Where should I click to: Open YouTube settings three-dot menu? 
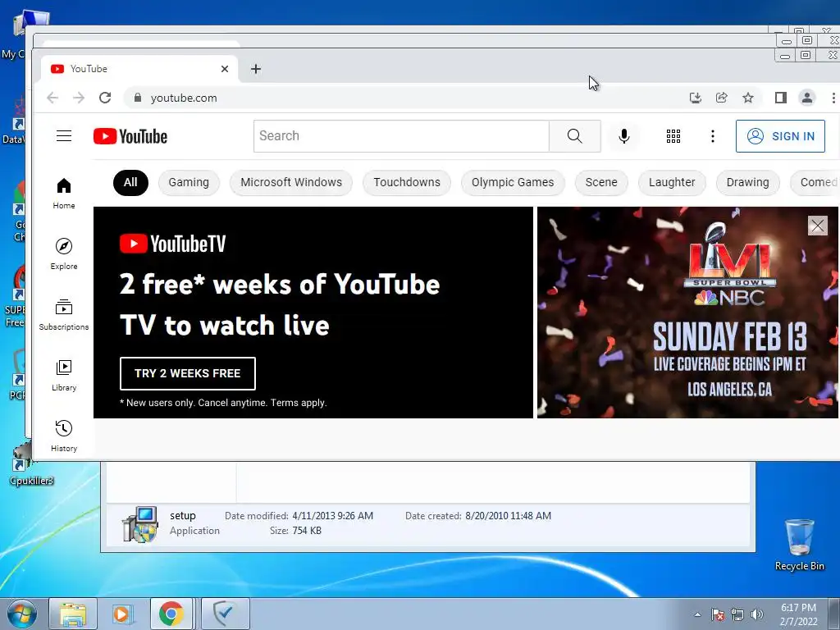click(x=713, y=136)
